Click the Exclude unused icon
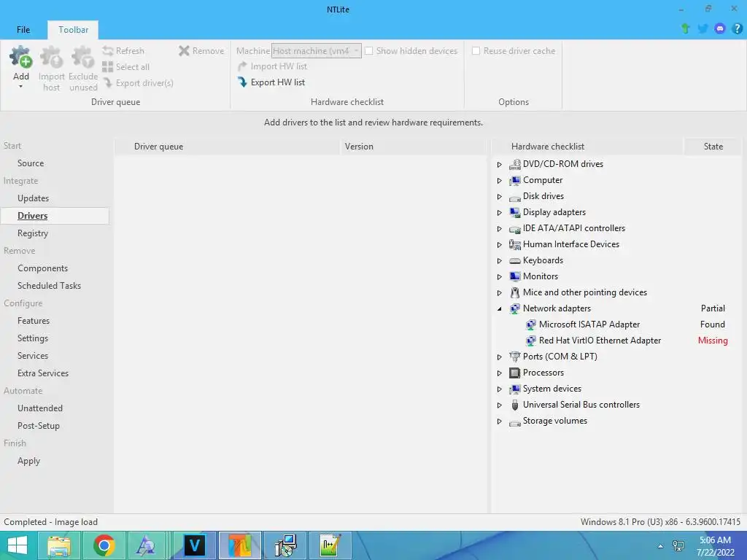 [x=83, y=57]
